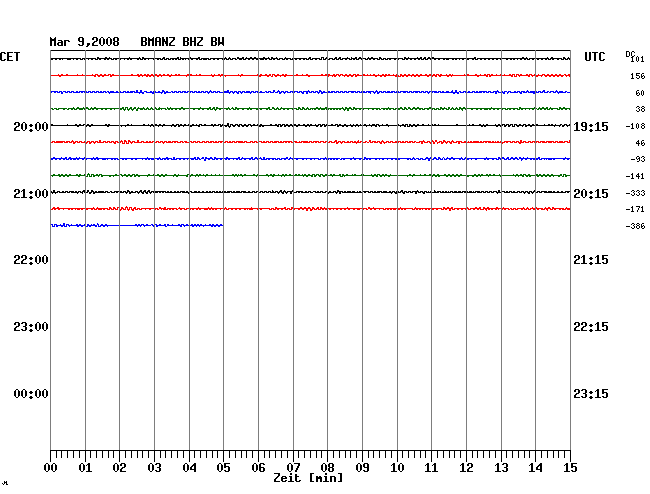
Task: Select the "00:00" CET time label
Action: coord(31,394)
